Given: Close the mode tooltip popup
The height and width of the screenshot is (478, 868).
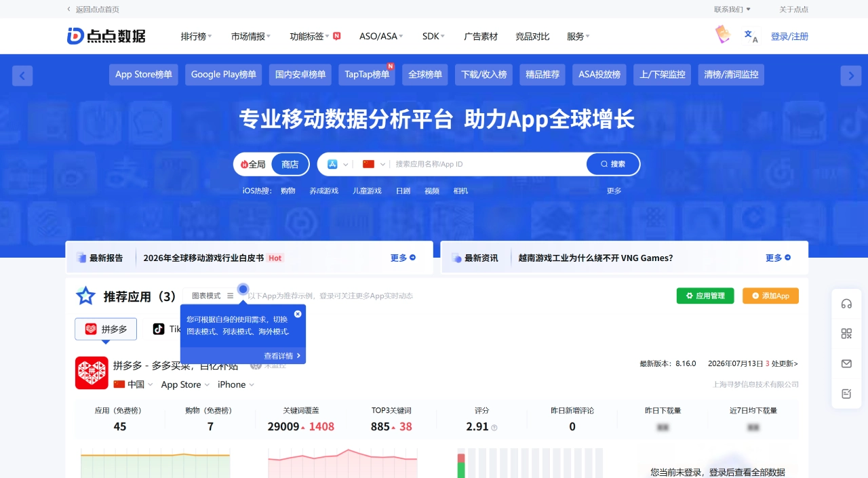Looking at the screenshot, I should coord(298,314).
